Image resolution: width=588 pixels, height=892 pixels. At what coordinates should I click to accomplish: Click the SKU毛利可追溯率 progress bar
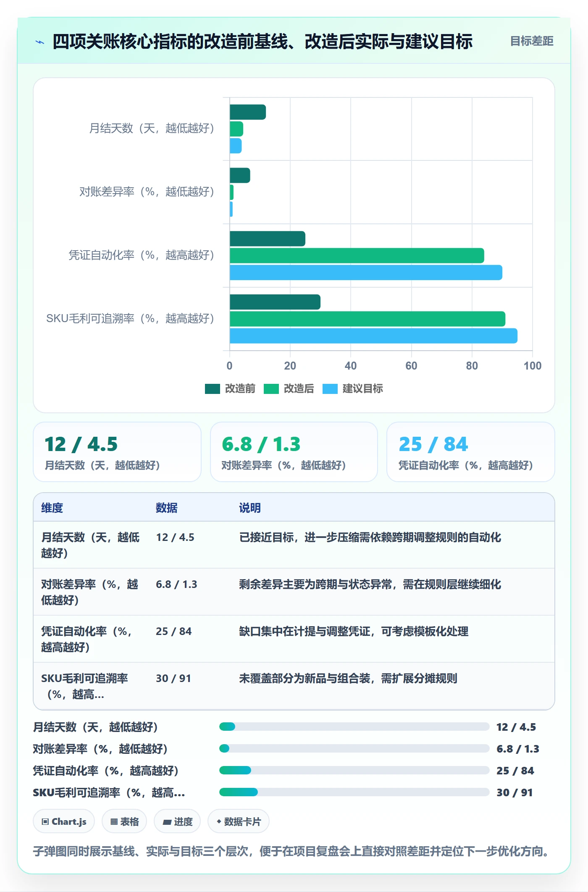coord(354,792)
